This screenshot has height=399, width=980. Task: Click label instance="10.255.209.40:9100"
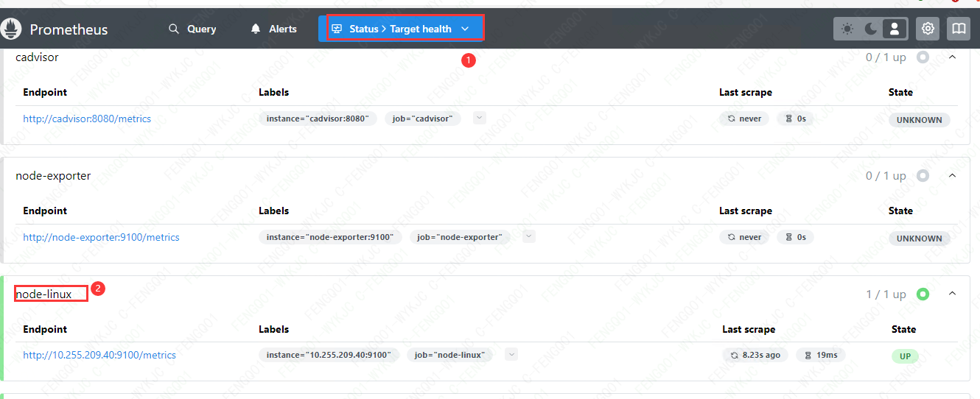(329, 355)
